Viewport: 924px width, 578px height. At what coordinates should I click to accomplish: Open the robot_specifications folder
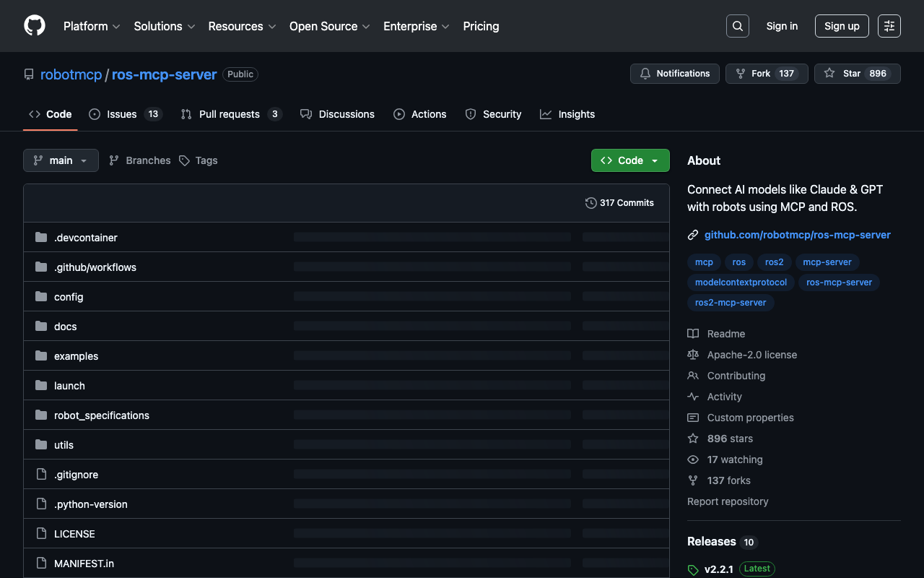pyautogui.click(x=102, y=415)
